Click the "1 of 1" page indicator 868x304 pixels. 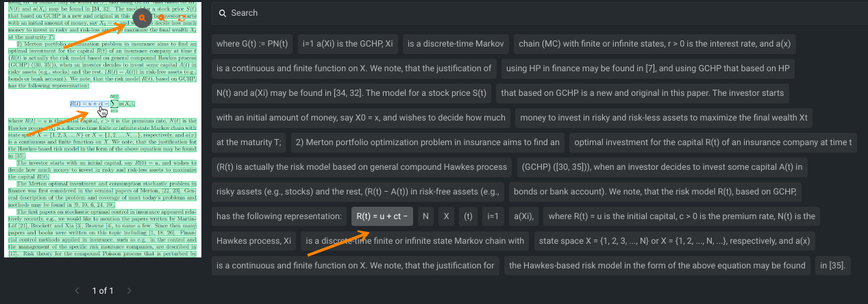[x=103, y=291]
